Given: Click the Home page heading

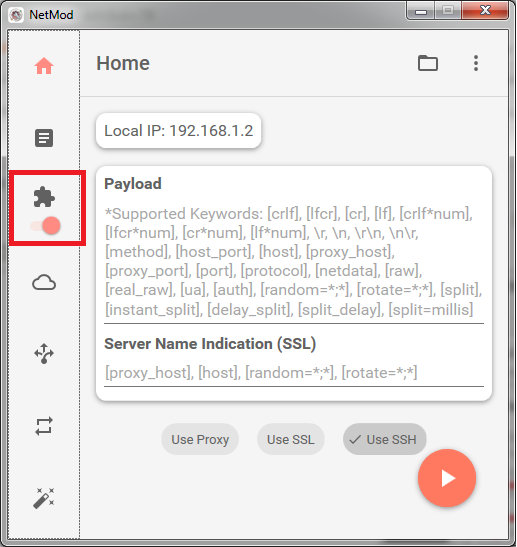Looking at the screenshot, I should pos(123,63).
